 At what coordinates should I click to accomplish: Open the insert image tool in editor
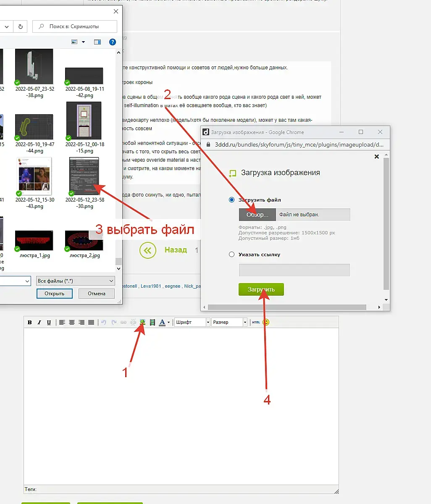[x=143, y=323]
